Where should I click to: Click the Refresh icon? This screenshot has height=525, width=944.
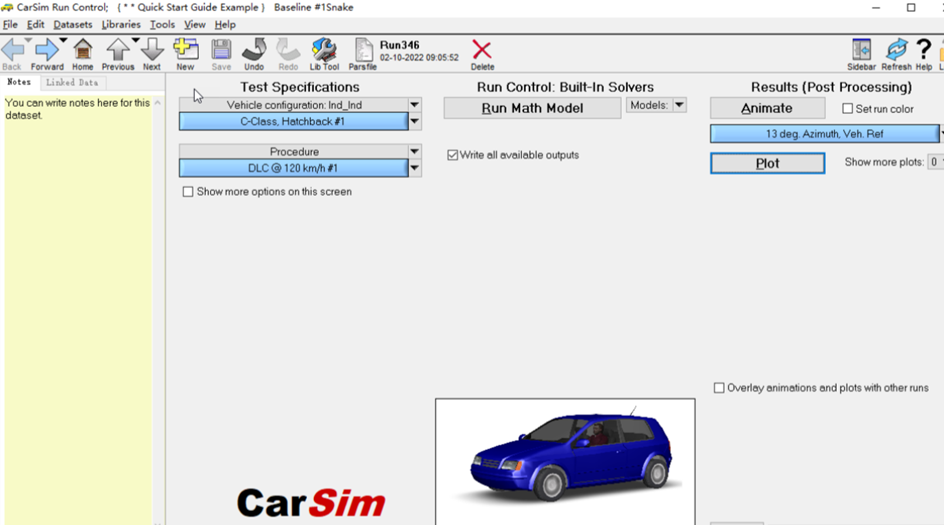896,50
